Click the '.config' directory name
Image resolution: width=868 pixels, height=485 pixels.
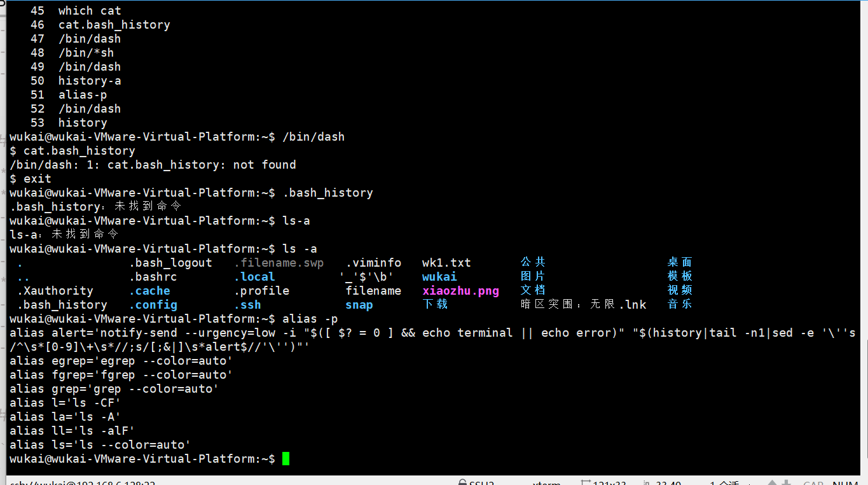pos(153,305)
